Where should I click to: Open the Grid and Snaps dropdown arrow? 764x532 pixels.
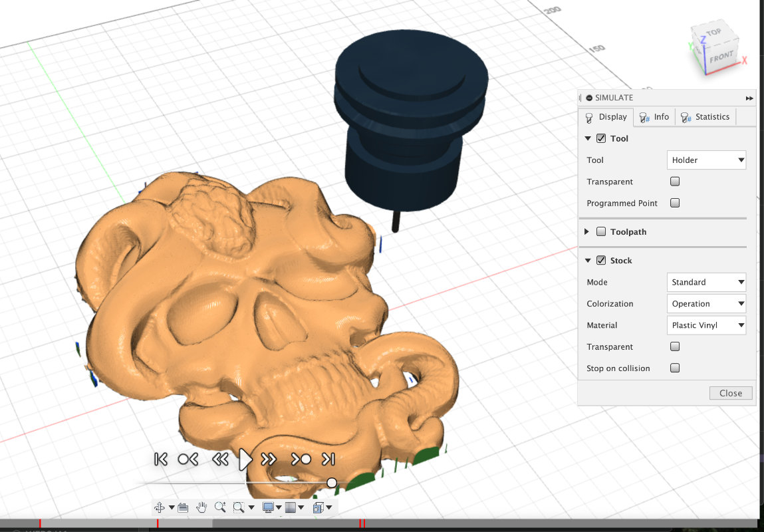[301, 507]
